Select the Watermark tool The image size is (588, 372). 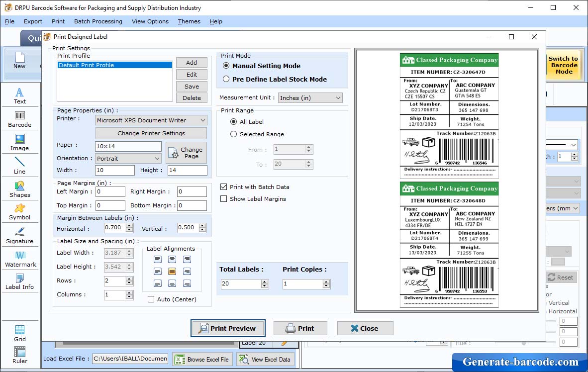tap(20, 259)
